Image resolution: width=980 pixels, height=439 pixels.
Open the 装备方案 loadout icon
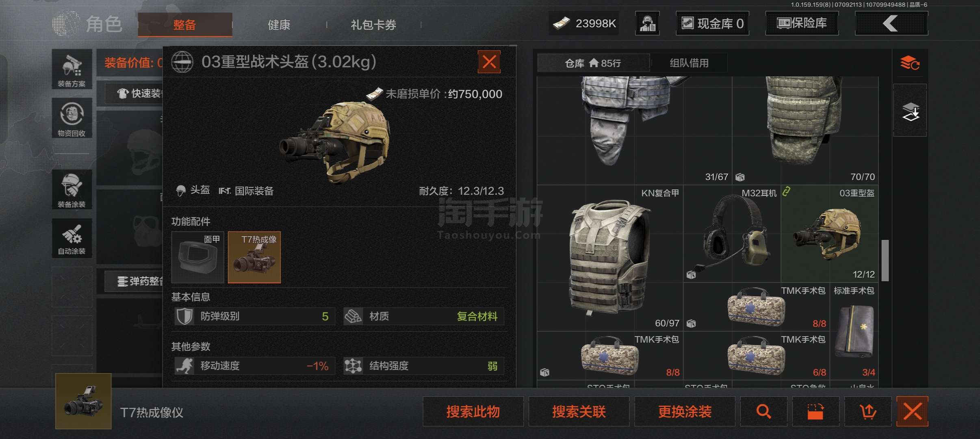pyautogui.click(x=72, y=70)
